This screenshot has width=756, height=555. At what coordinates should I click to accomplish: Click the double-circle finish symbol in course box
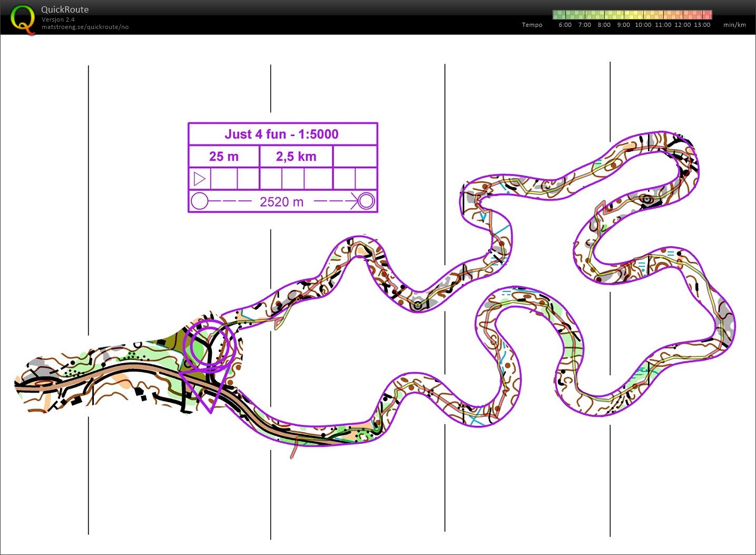coord(367,201)
